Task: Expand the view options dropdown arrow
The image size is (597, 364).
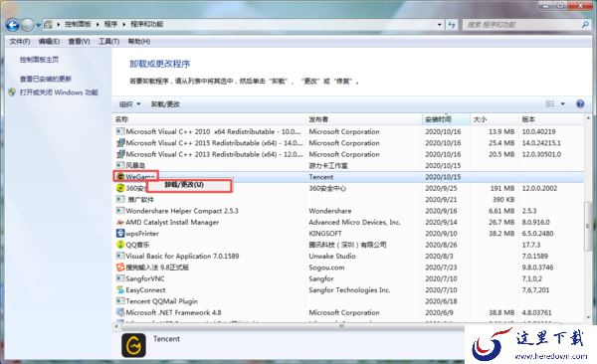Action: [563, 104]
